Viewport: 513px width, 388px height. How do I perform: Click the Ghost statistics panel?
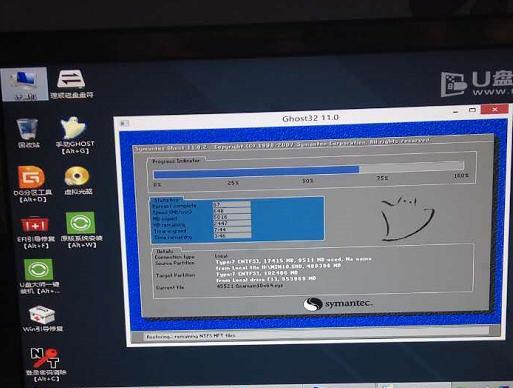(x=236, y=219)
